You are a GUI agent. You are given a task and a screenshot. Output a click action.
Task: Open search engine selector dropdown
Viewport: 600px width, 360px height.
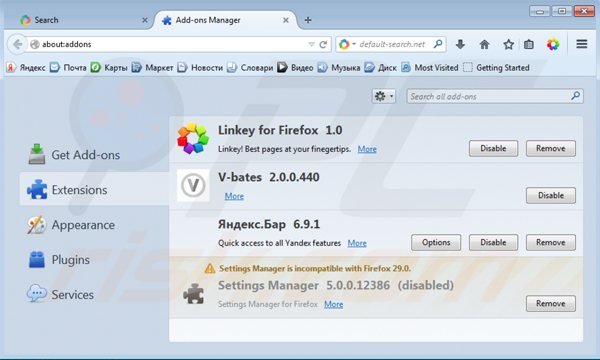pos(347,44)
